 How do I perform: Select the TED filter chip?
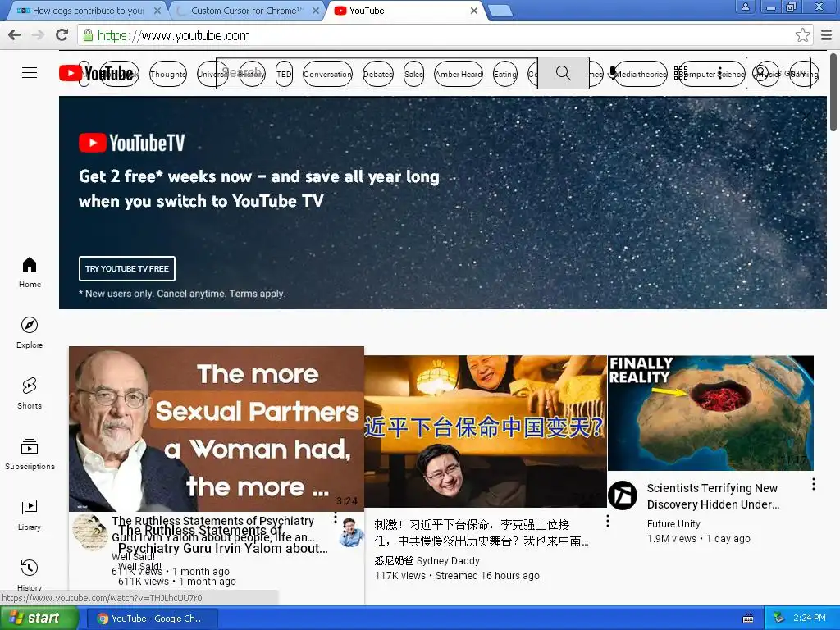tap(284, 75)
